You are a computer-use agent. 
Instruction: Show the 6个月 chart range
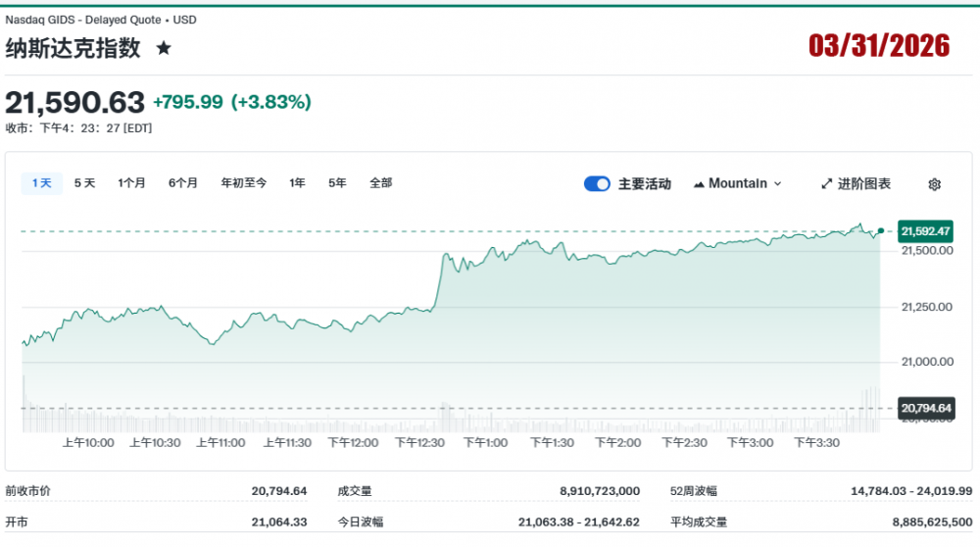[x=182, y=183]
